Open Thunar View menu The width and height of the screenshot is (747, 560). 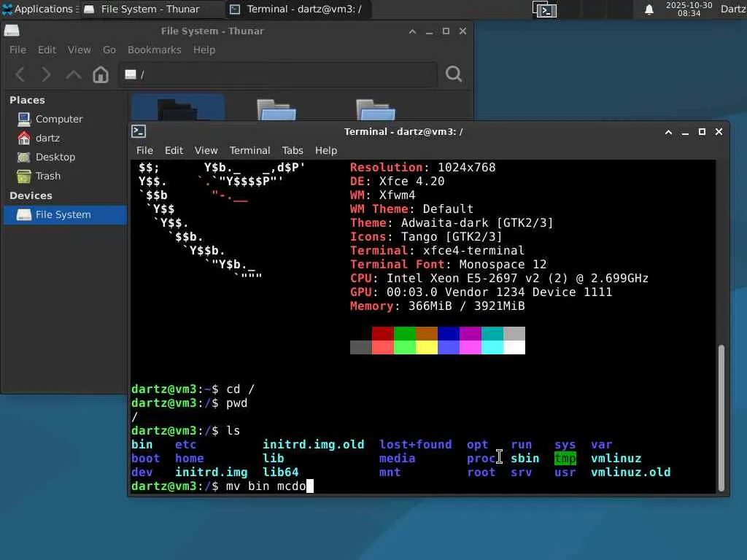point(79,50)
